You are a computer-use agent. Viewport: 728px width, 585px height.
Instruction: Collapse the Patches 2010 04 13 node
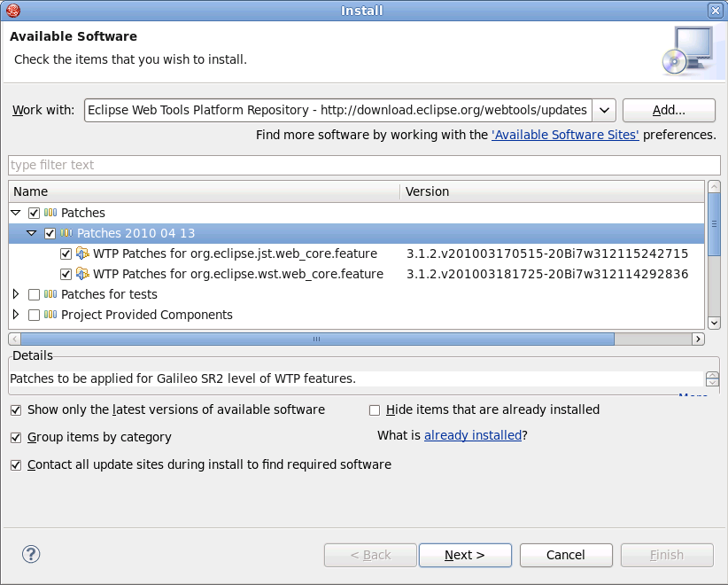[32, 233]
